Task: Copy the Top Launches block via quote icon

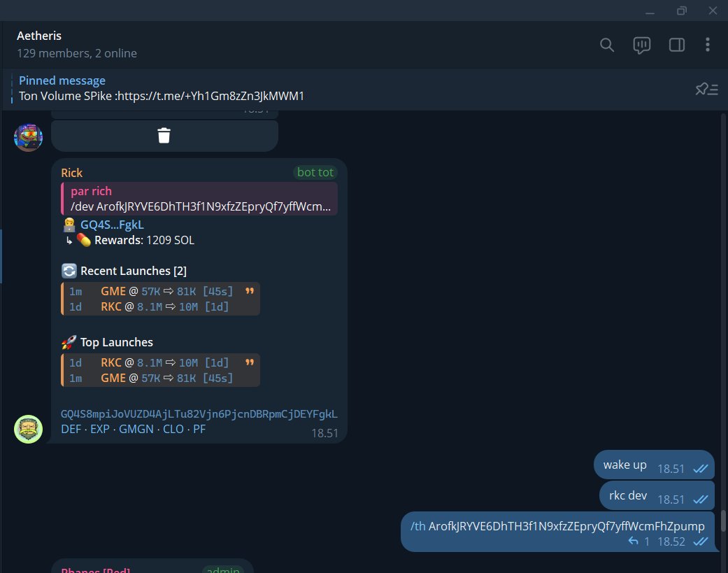Action: [250, 362]
